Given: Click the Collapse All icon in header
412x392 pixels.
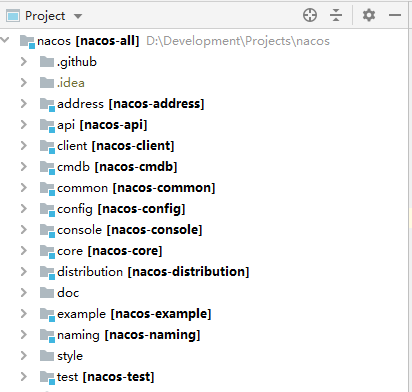Looking at the screenshot, I should tap(336, 15).
